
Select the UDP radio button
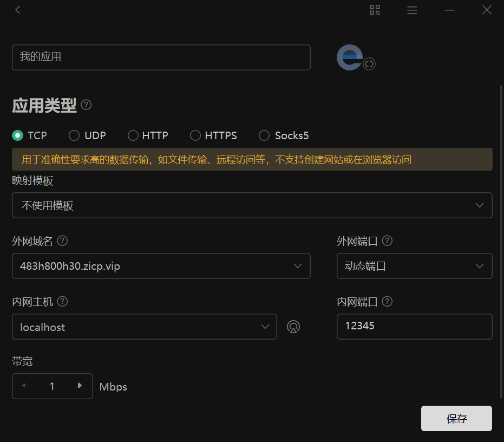[74, 135]
